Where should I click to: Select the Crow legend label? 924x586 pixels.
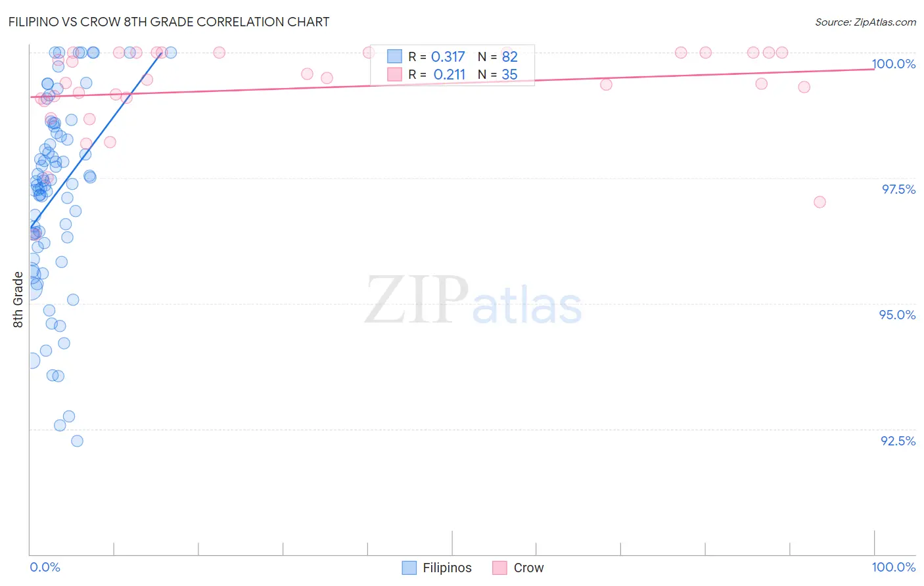(x=528, y=568)
